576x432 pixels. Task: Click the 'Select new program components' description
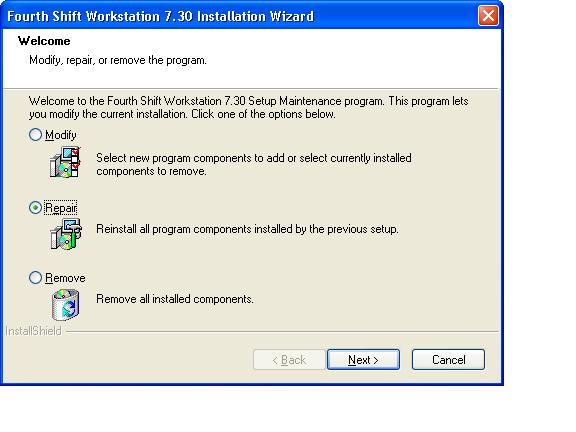(x=254, y=165)
